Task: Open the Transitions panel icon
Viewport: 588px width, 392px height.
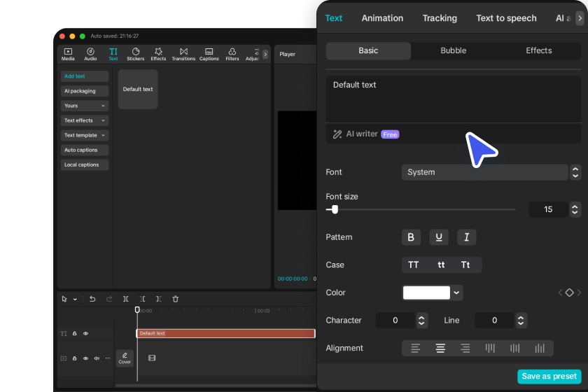Action: pyautogui.click(x=183, y=54)
